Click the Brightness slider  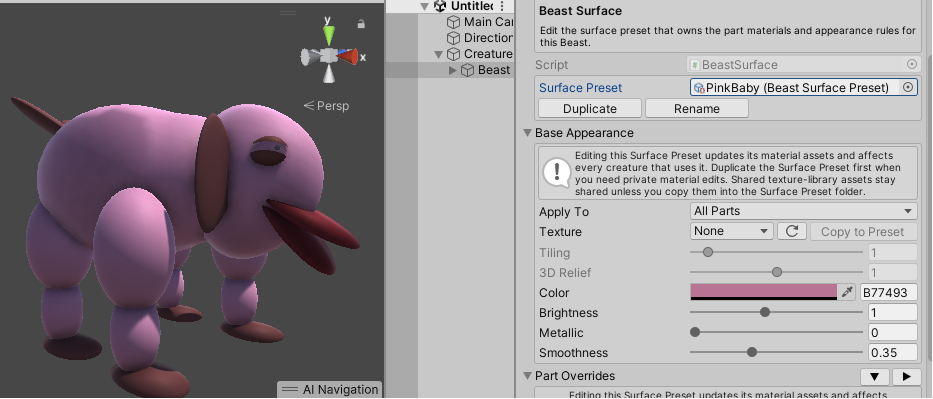tap(777, 312)
